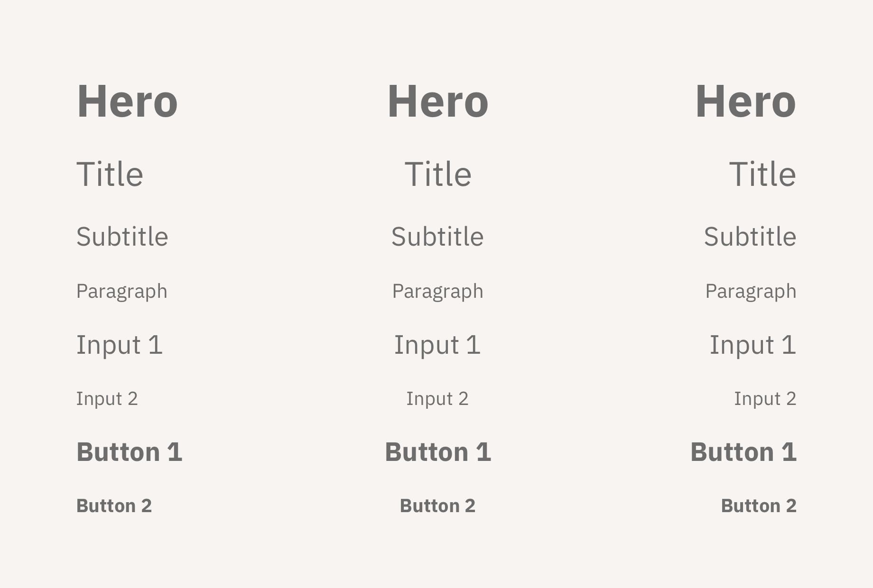Select the center-aligned Input 1 label

(x=437, y=345)
